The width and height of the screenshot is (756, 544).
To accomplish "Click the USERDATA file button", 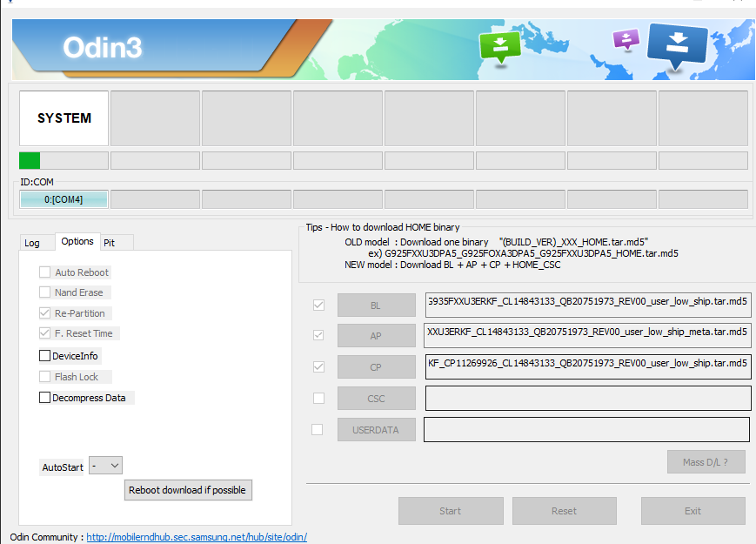I will [x=376, y=430].
